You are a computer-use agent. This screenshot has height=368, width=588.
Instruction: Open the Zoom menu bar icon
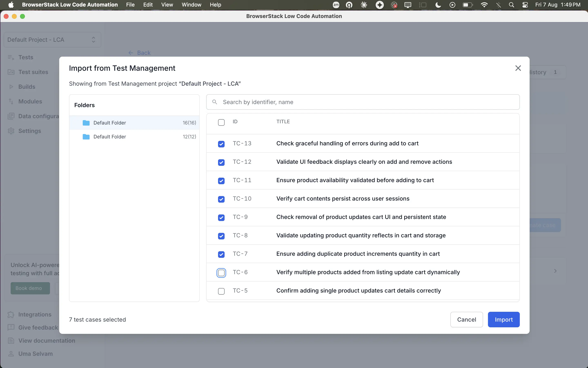point(336,5)
